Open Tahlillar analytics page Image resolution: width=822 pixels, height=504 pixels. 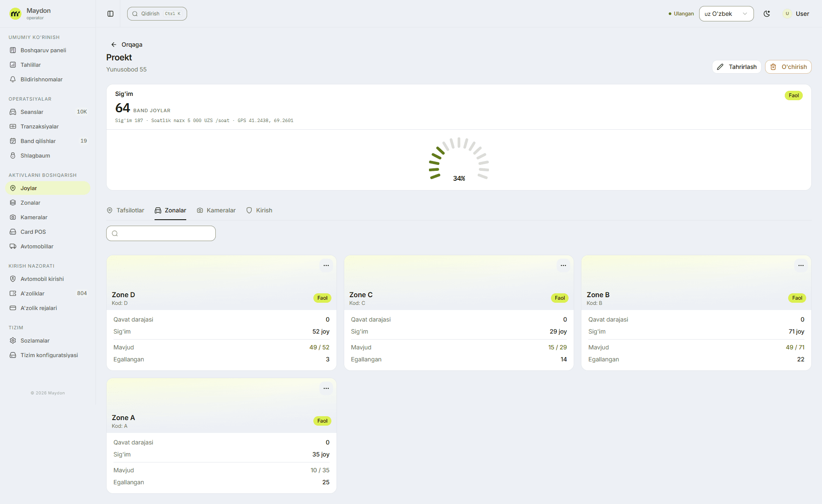[48, 65]
